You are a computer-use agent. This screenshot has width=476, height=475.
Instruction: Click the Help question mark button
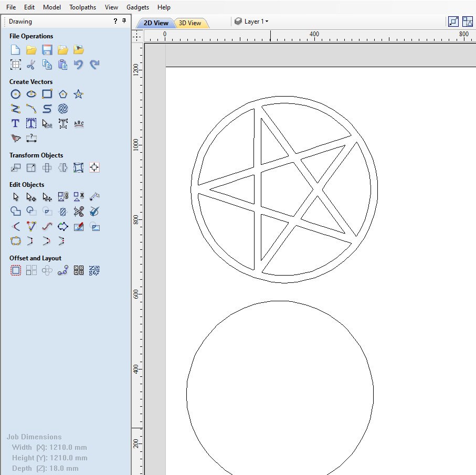click(114, 21)
